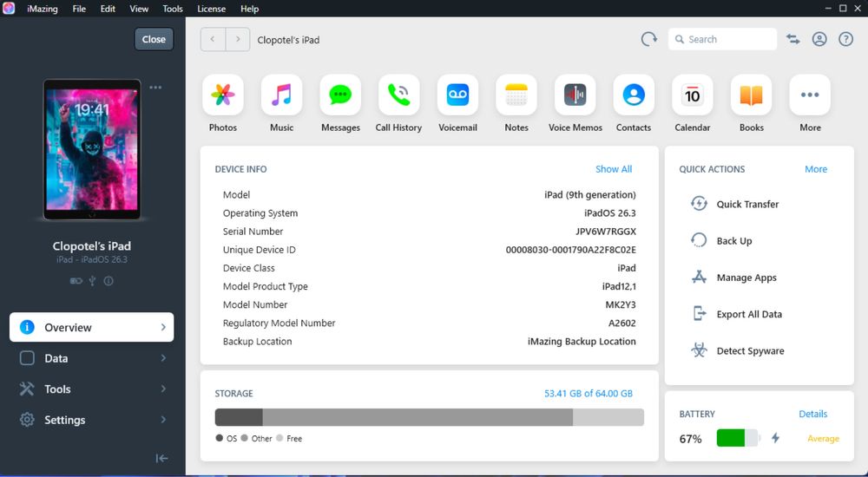The width and height of the screenshot is (868, 477).
Task: Click the iPad device preview image
Action: tap(92, 150)
